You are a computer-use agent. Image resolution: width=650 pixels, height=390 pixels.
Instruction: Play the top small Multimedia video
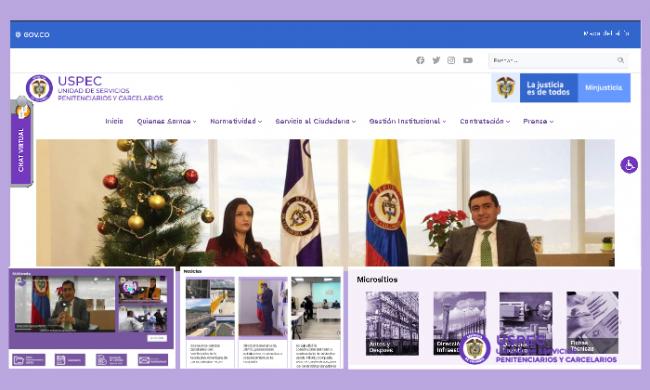click(x=143, y=289)
